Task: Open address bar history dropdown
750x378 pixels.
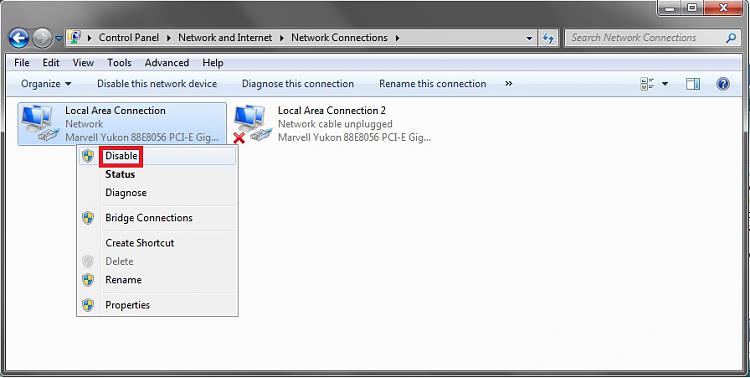Action: 529,38
